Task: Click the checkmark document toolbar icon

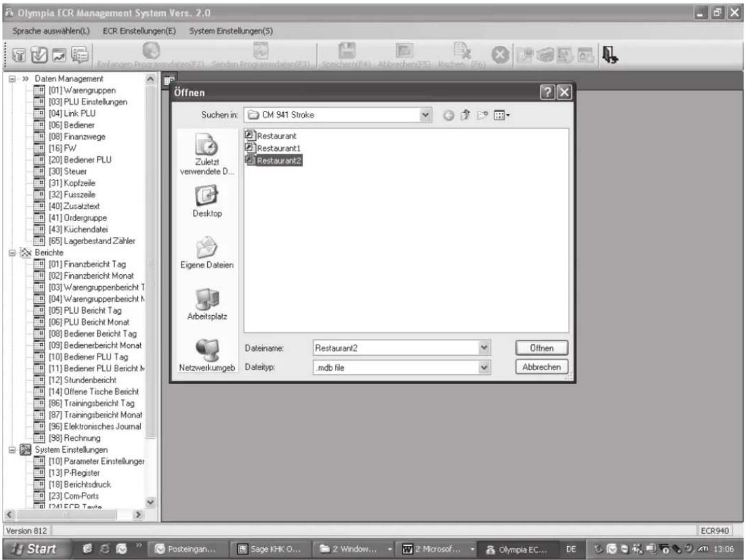Action: [x=39, y=55]
